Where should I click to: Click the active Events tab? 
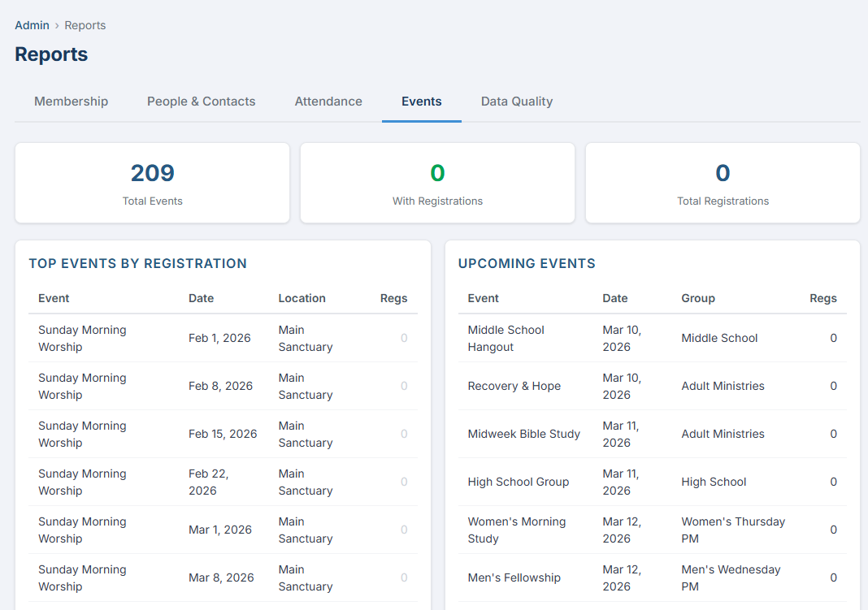tap(421, 101)
